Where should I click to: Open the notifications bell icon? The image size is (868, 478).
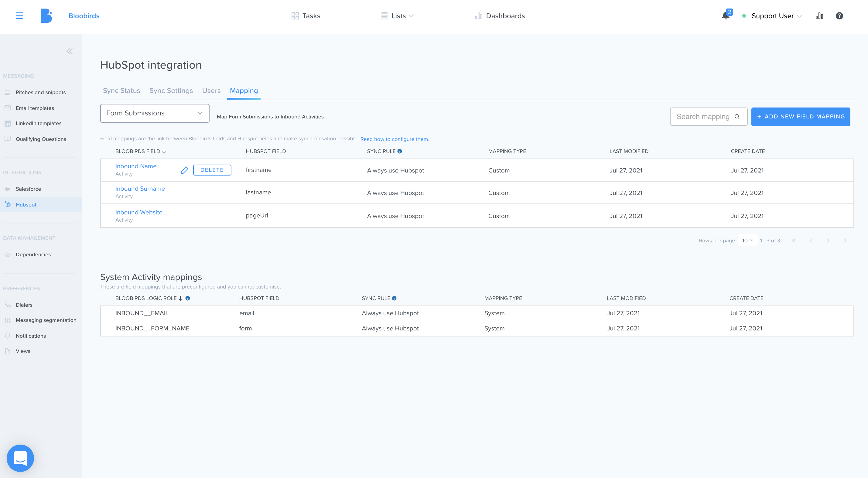click(726, 16)
